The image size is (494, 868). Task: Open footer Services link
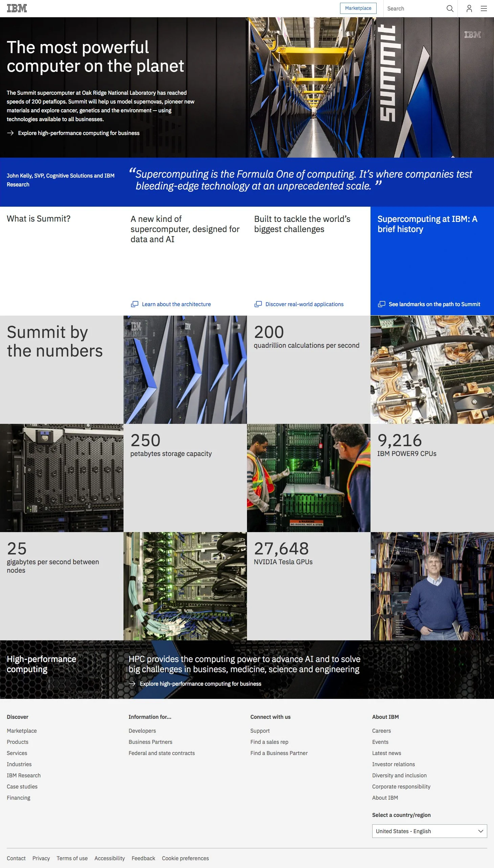coord(17,753)
